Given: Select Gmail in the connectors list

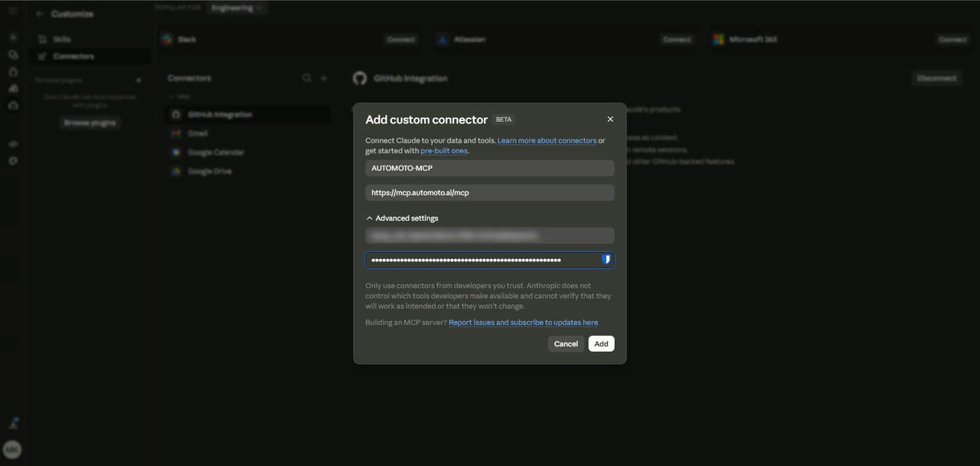Looking at the screenshot, I should (249, 133).
